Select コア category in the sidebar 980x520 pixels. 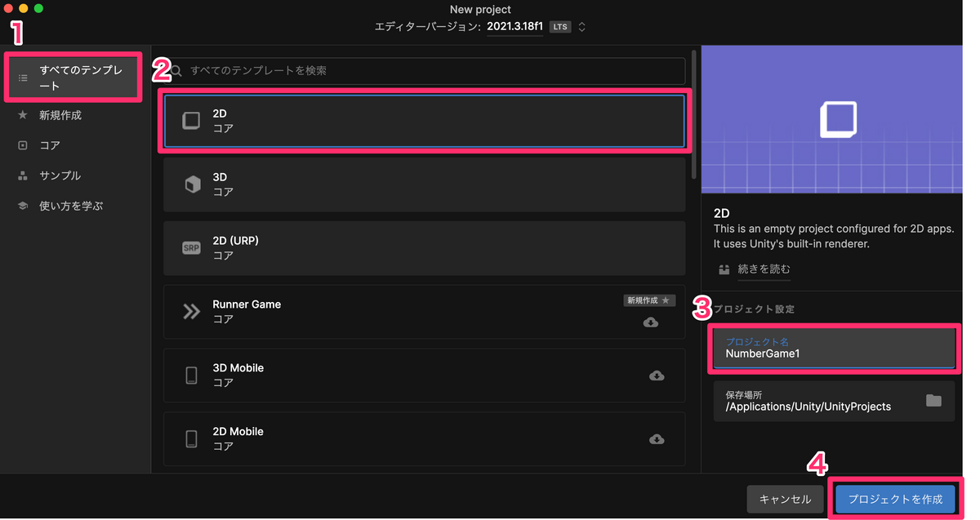click(50, 145)
